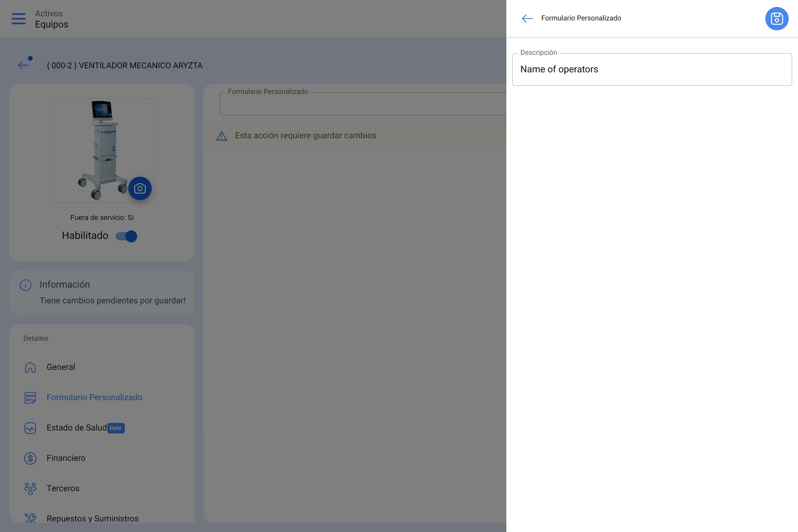
Task: Open the hamburger navigation menu
Action: [19, 19]
